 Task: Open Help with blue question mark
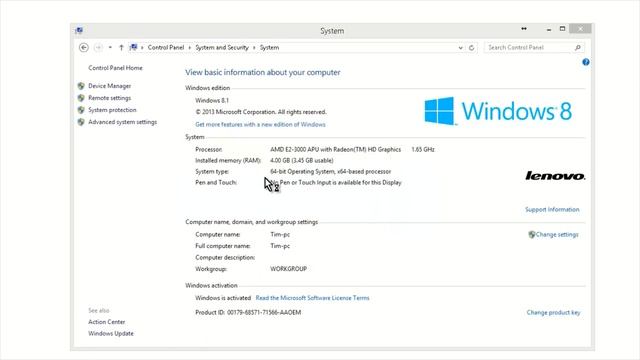click(586, 62)
